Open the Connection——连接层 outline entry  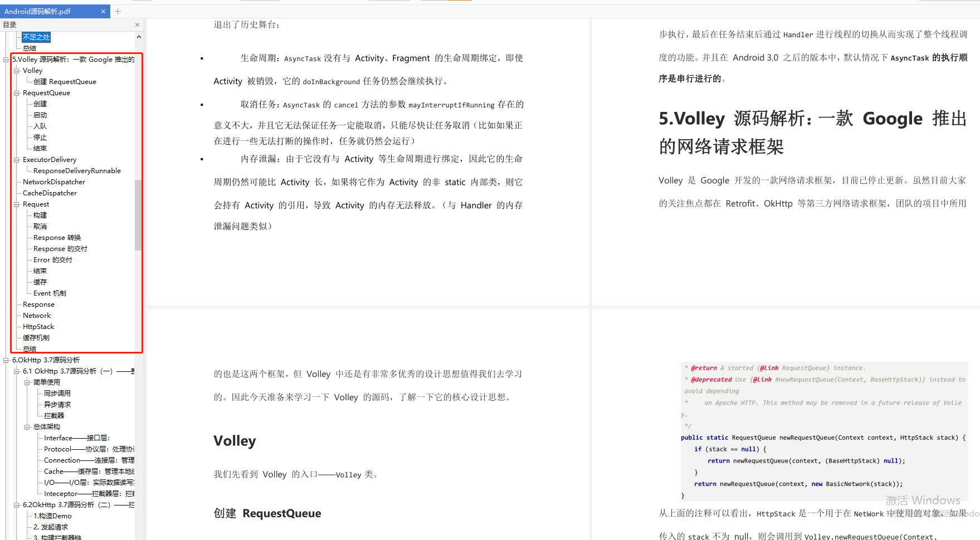89,460
